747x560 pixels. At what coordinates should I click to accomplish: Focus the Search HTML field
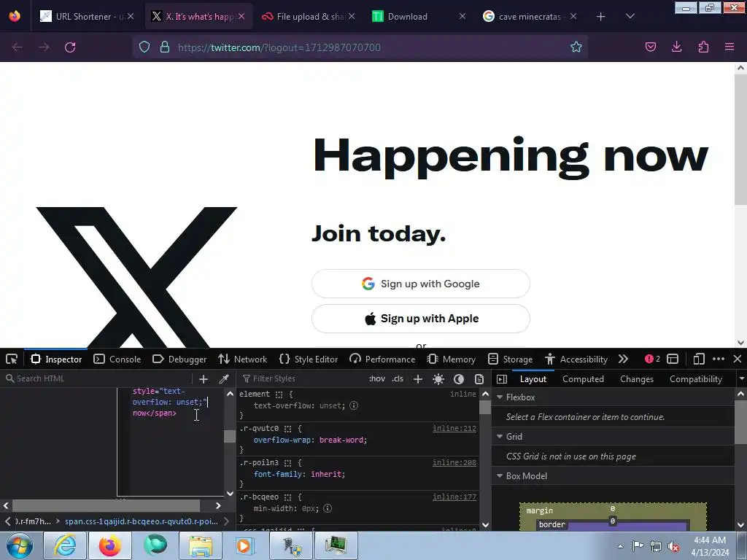[98, 378]
